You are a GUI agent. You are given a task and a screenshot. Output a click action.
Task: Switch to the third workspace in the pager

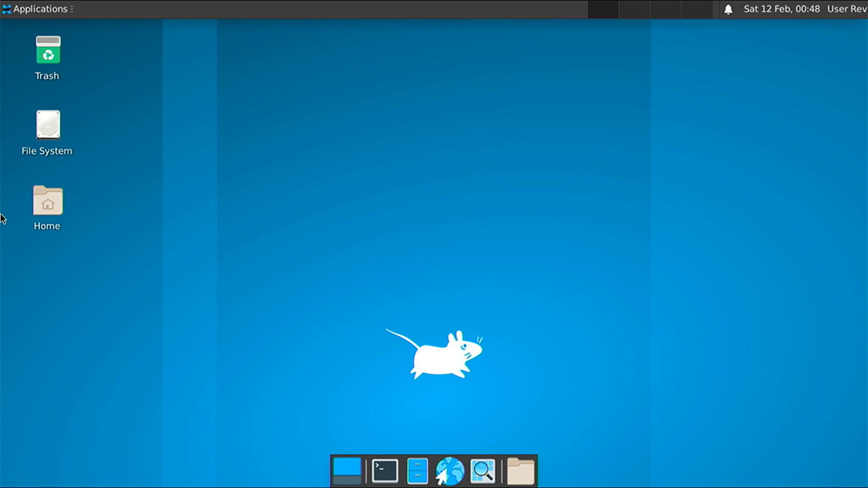click(x=665, y=10)
